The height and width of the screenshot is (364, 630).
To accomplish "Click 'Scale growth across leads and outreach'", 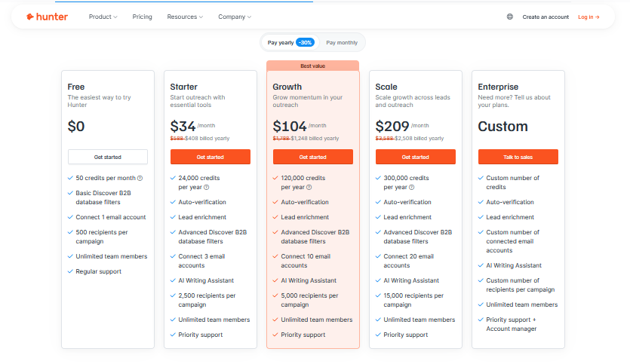I will [413, 101].
